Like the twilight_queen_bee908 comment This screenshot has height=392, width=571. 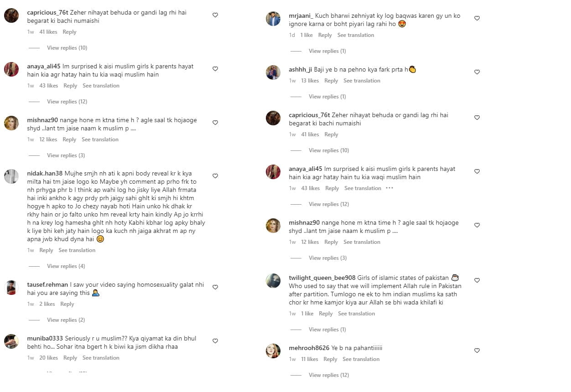pyautogui.click(x=477, y=280)
